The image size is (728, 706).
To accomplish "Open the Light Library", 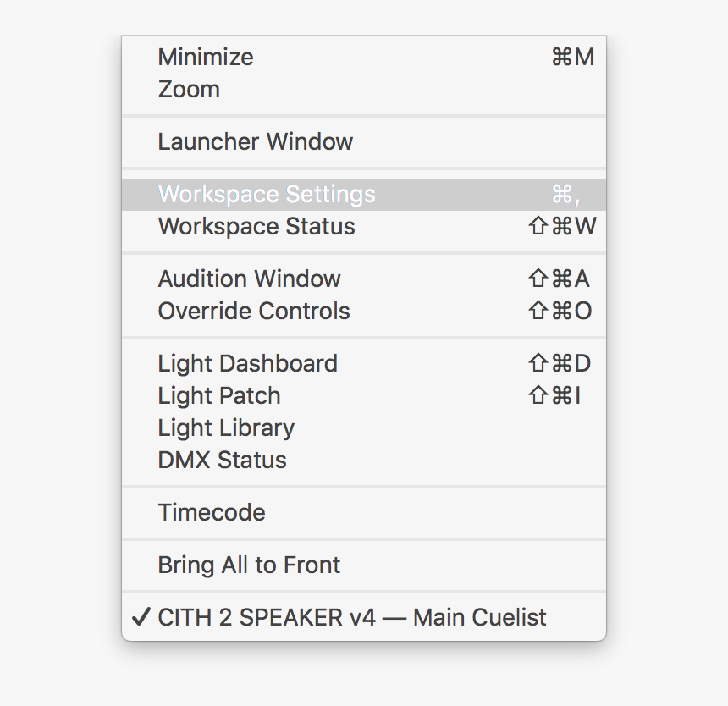I will [x=225, y=427].
